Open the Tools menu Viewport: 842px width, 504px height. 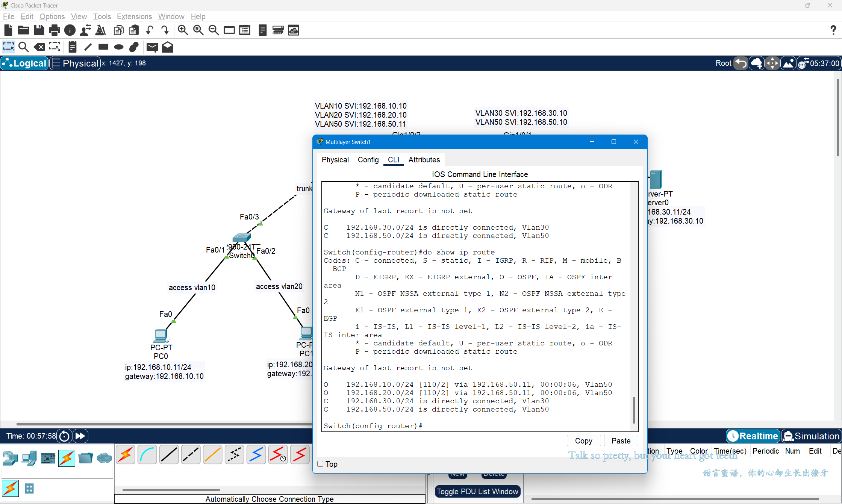102,17
